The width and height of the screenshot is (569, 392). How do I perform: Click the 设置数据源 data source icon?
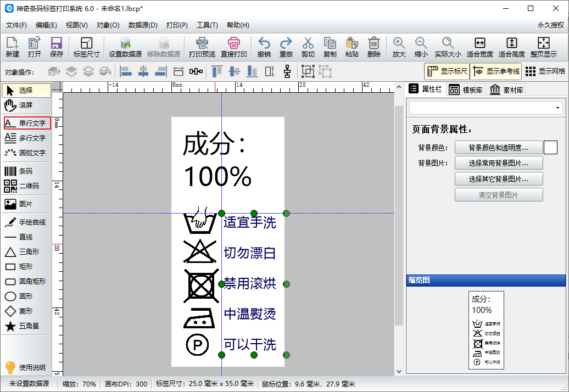(x=125, y=47)
